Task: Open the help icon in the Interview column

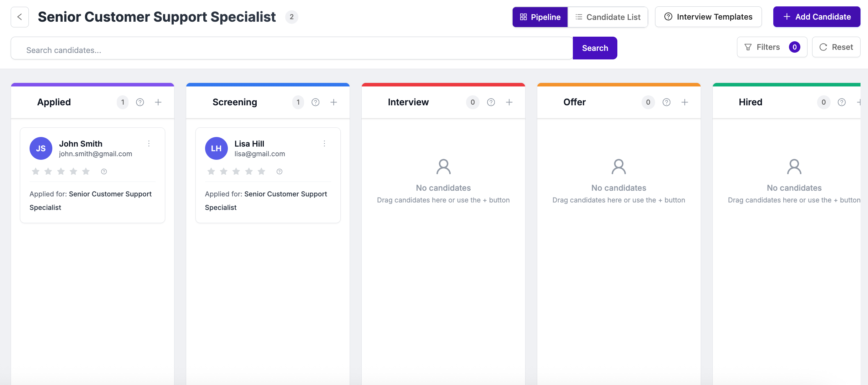Action: point(491,102)
